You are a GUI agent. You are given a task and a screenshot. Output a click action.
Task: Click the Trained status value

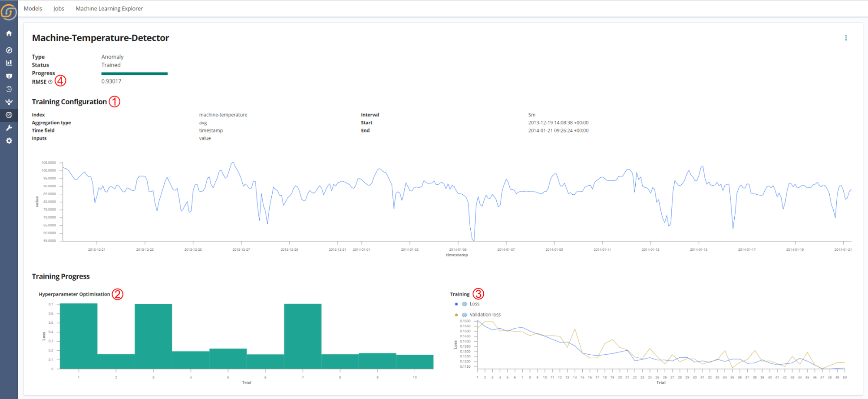(x=111, y=65)
